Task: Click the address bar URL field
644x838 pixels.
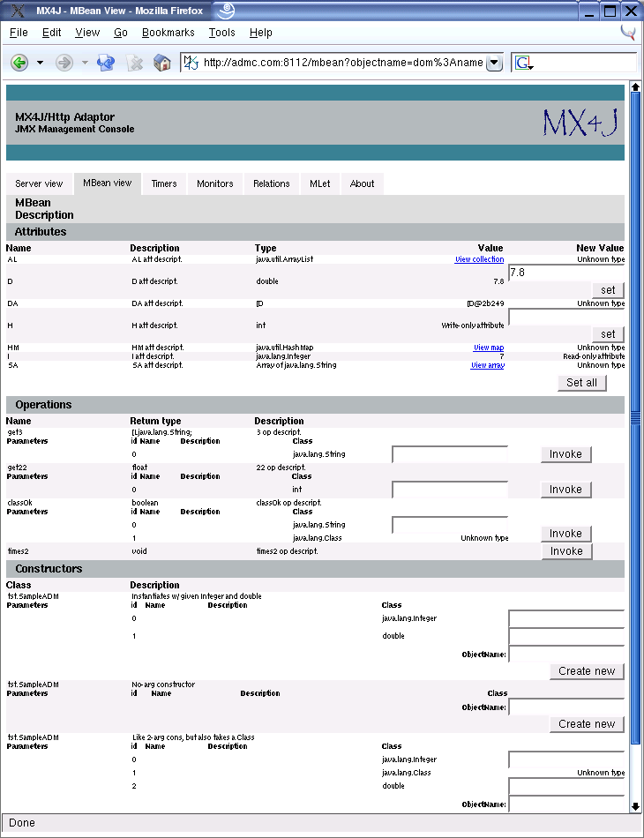Action: coord(343,63)
